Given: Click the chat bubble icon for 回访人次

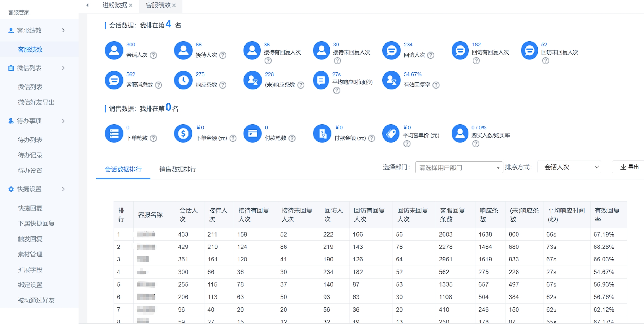Looking at the screenshot, I should [x=391, y=50].
